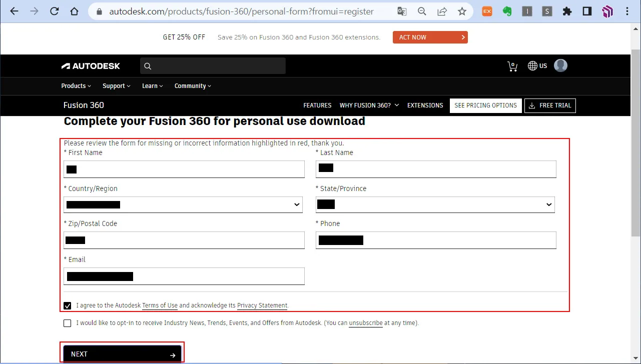
Task: Open the FEATURES tab
Action: pos(317,105)
